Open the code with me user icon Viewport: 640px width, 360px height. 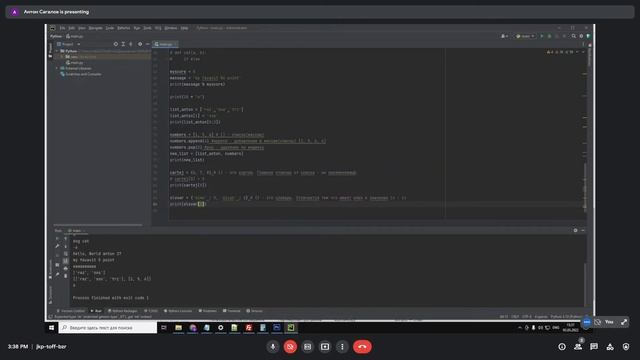(x=504, y=36)
